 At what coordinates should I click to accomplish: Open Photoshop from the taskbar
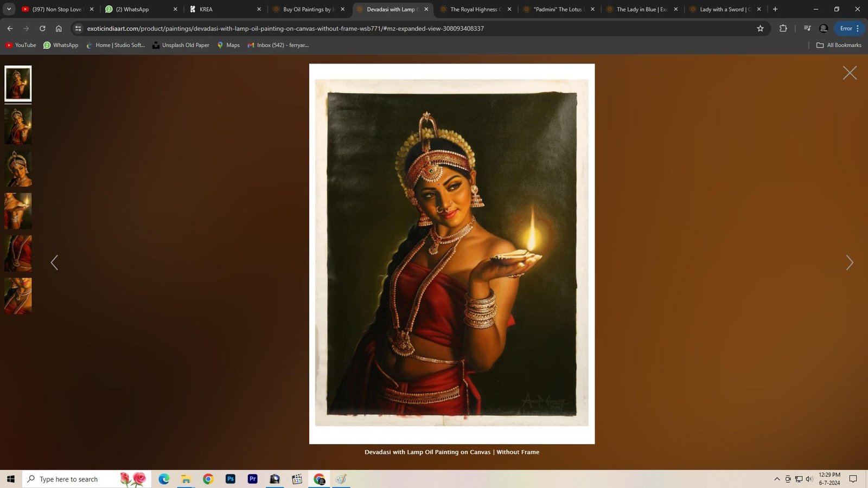point(231,479)
